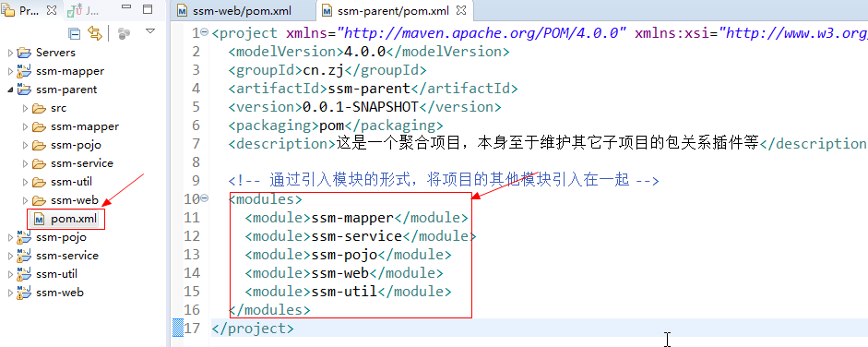Click version value 0.0.1-SNAPSHOT

[361, 106]
